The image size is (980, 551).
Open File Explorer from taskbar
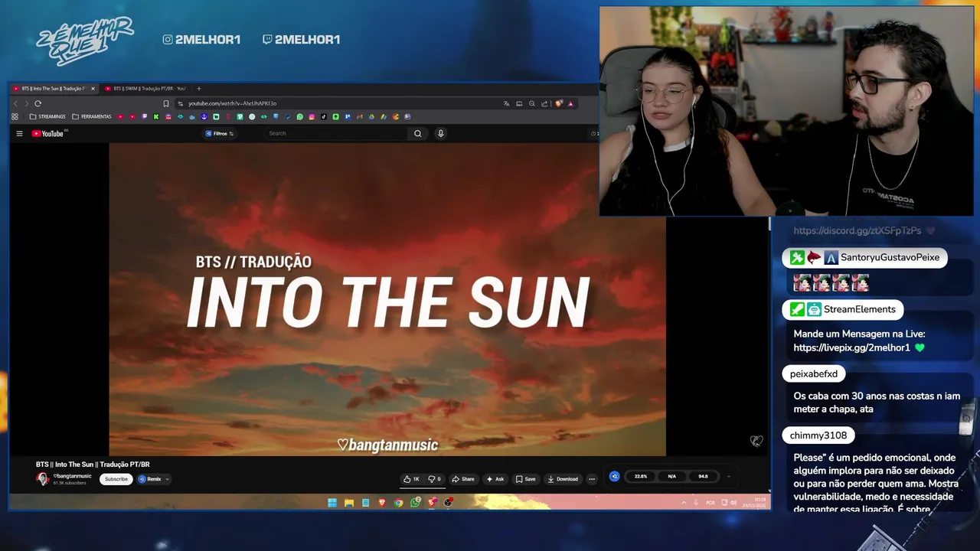click(349, 503)
